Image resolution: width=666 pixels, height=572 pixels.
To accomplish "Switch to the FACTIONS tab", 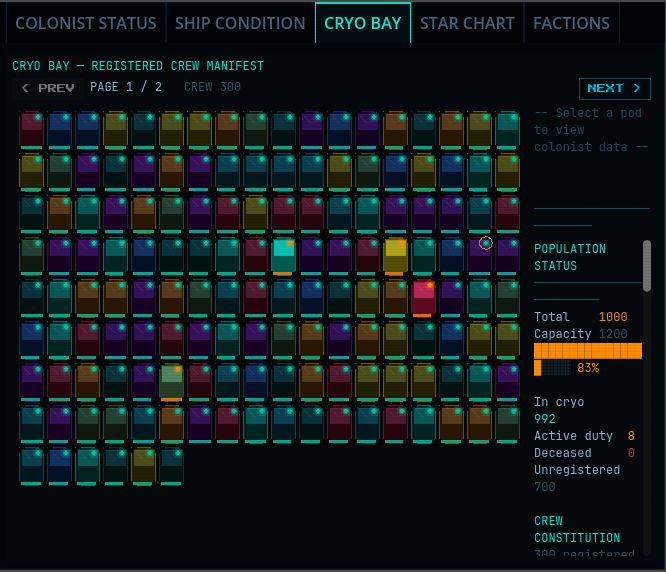I will 571,23.
